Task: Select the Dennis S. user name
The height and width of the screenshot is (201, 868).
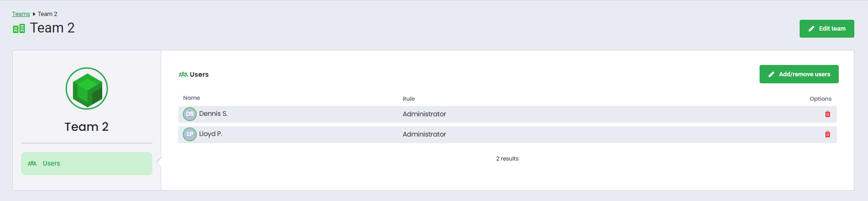Action: (213, 113)
